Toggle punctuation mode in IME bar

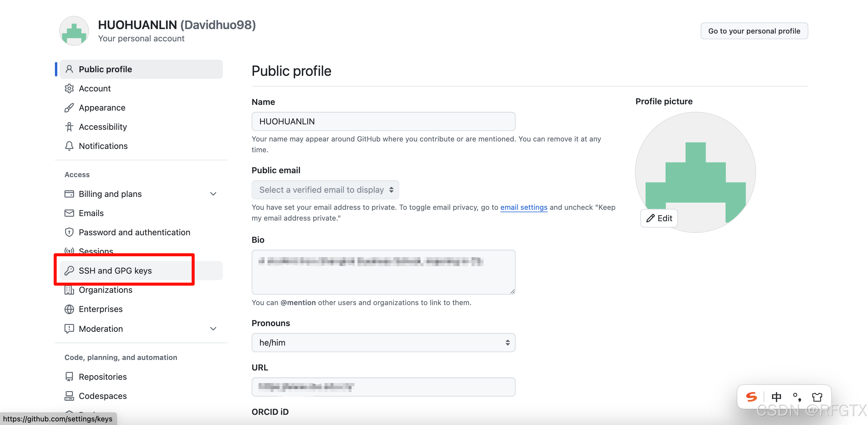click(x=797, y=397)
